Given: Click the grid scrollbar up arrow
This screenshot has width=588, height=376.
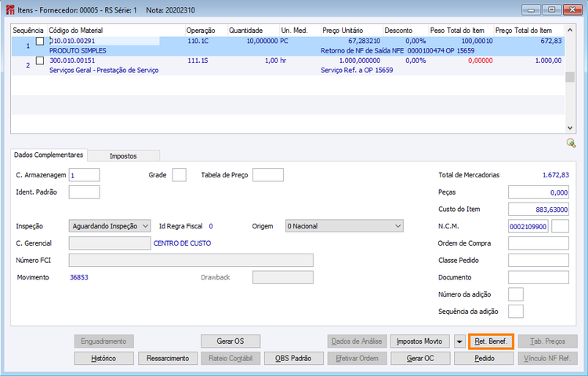Looking at the screenshot, I should point(570,30).
